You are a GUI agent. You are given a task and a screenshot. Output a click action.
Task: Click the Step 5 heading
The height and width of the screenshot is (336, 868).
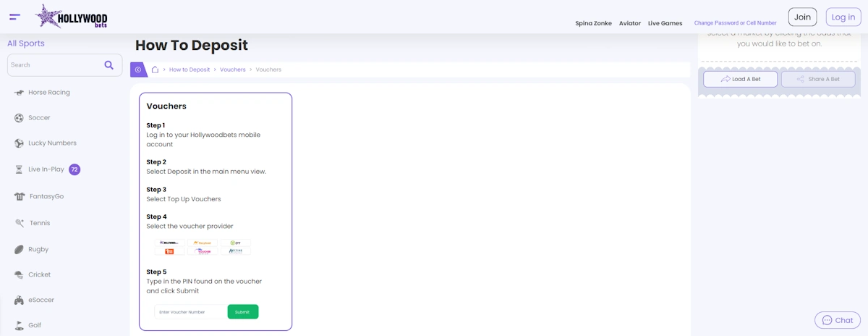[x=156, y=272]
